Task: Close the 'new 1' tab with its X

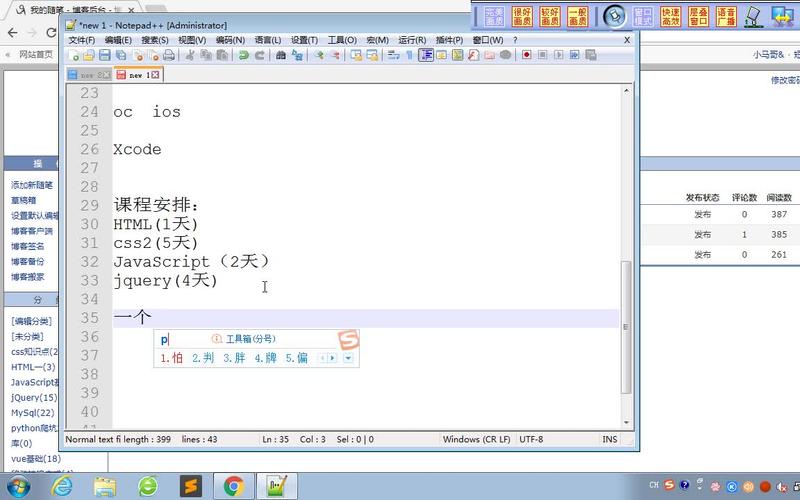Action: 155,75
